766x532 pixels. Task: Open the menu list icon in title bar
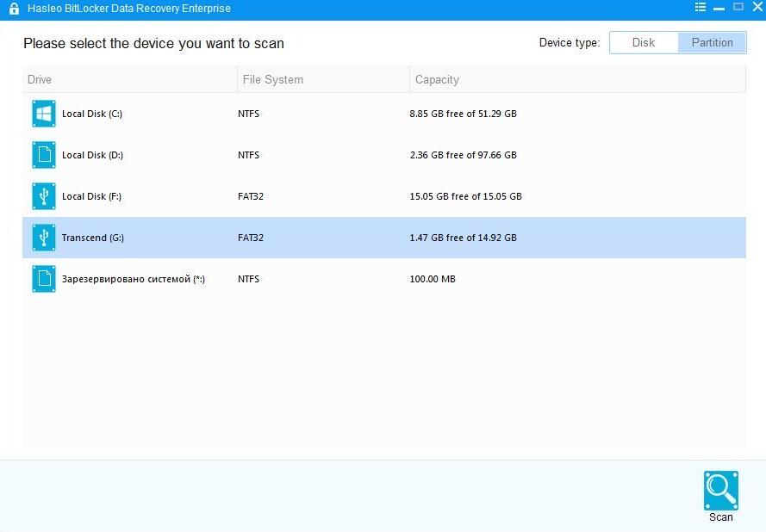(x=701, y=7)
